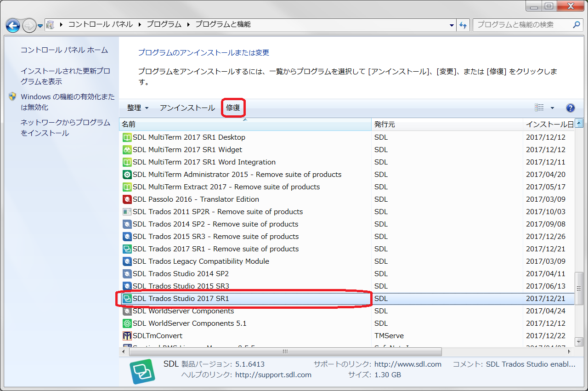Open the view options dropdown arrow
Screen dimensions: 588x391
(552, 108)
